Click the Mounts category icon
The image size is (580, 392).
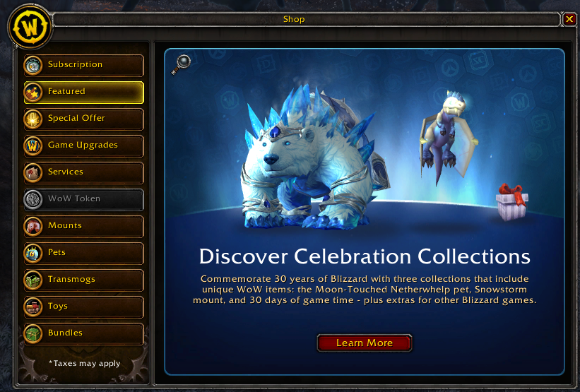(33, 226)
